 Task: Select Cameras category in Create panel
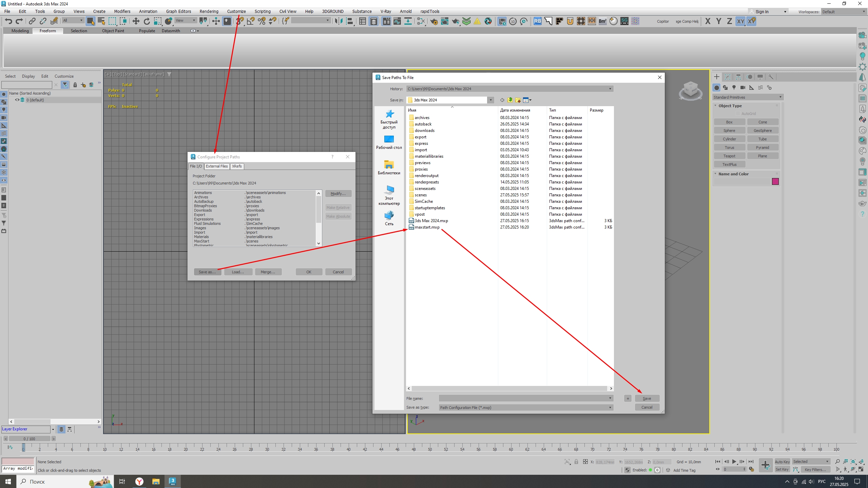743,88
